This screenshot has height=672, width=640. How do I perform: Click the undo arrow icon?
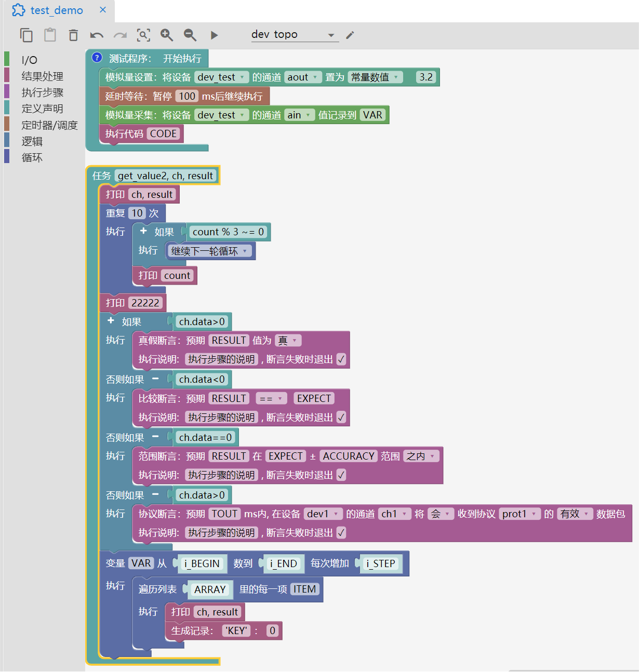pyautogui.click(x=97, y=35)
